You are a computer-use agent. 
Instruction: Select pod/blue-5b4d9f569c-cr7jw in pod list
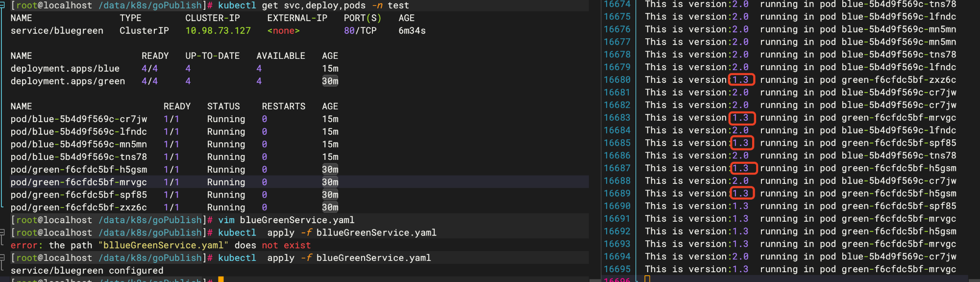79,119
